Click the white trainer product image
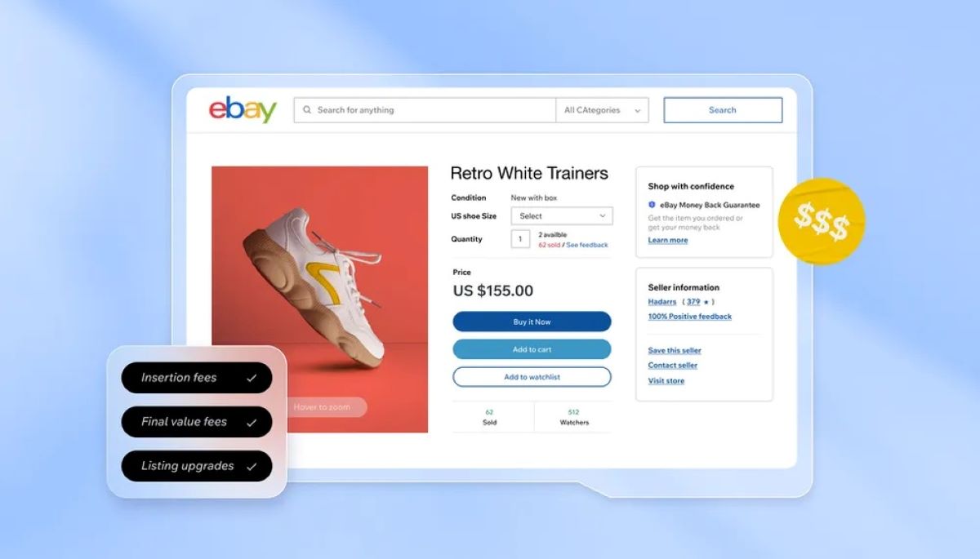Viewport: 980px width, 559px height. (x=320, y=299)
